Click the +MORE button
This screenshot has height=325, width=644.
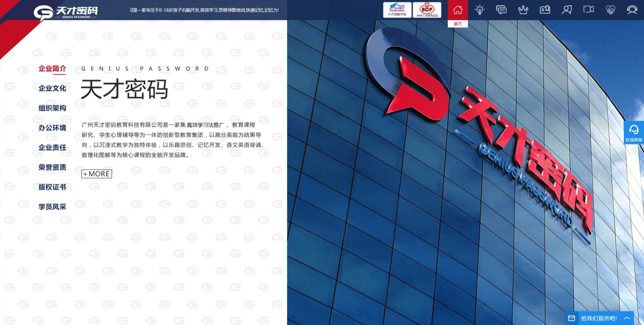(97, 174)
